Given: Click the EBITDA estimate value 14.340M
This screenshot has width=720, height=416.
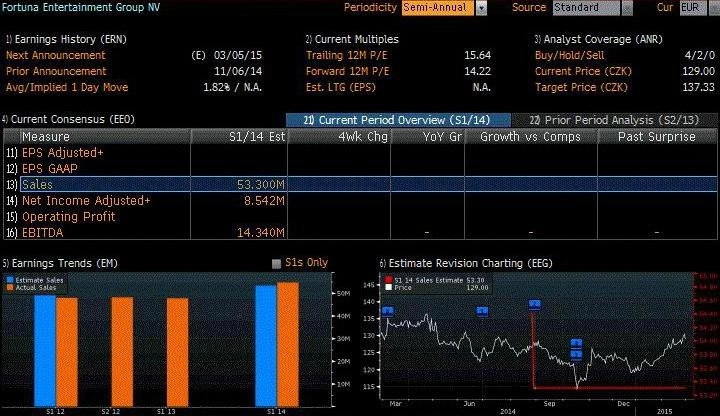Looking at the screenshot, I should (x=261, y=233).
